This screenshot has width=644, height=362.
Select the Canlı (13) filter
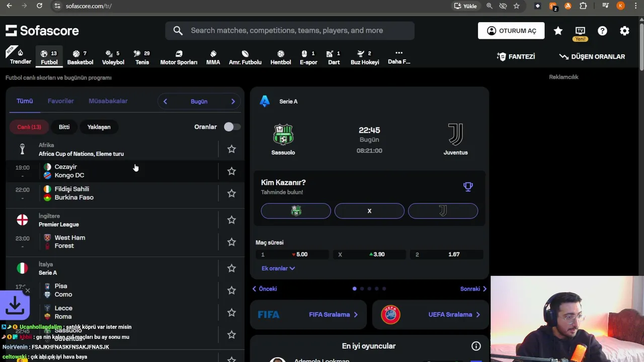pos(29,127)
